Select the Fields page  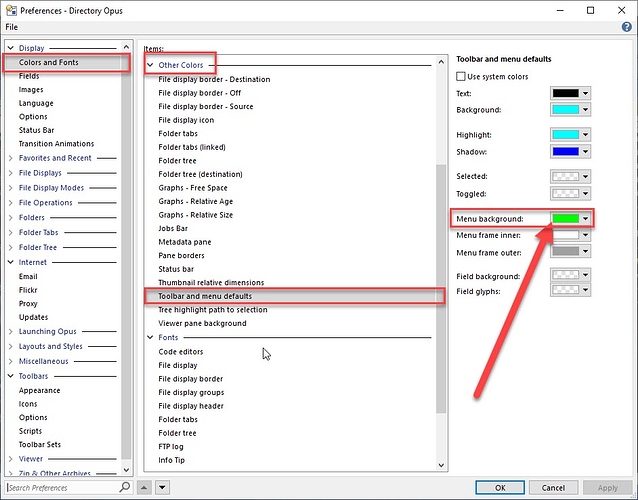click(x=29, y=76)
